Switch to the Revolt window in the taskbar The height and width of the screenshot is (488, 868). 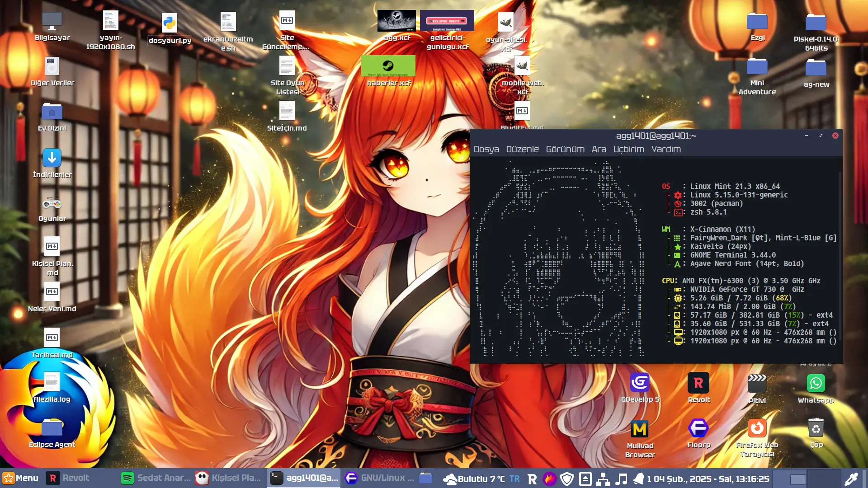tap(81, 478)
